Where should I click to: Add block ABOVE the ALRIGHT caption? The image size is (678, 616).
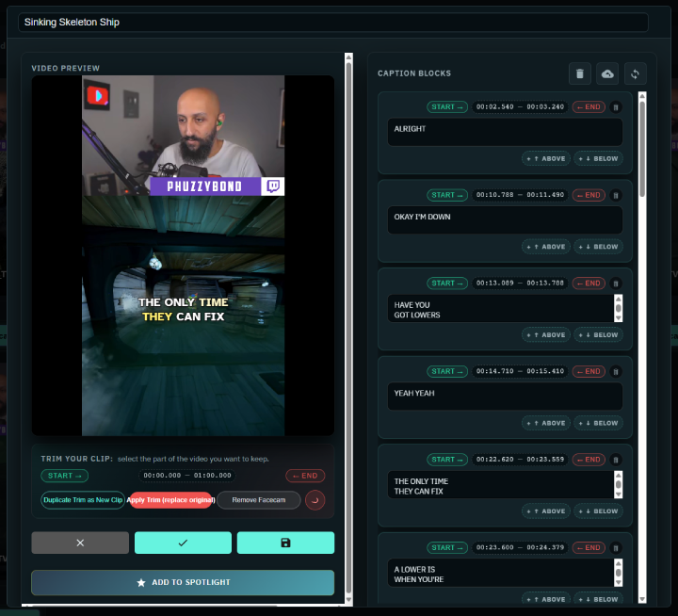(x=546, y=159)
